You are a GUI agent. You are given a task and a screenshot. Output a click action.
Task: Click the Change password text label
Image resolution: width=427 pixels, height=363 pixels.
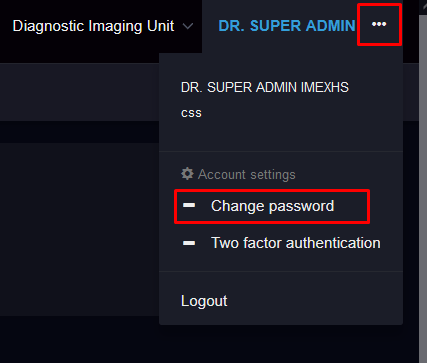[x=272, y=206]
